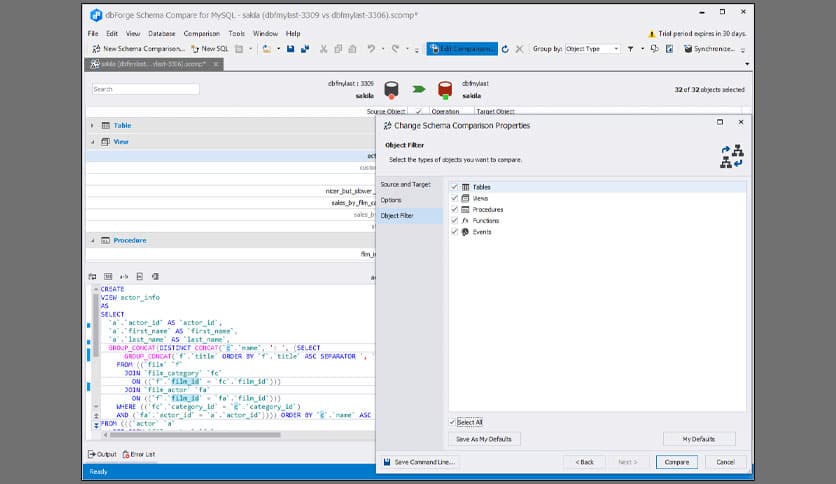
Task: Open the Edit menu
Action: [x=111, y=33]
